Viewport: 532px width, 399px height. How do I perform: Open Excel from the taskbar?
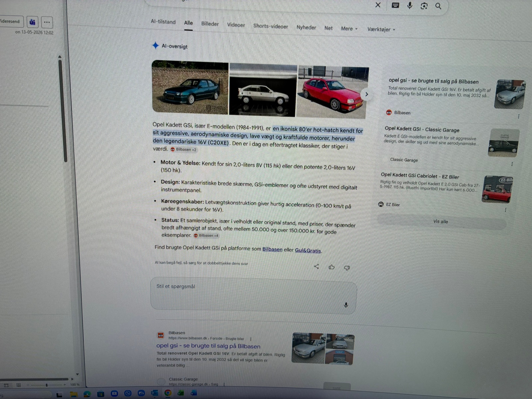(181, 393)
